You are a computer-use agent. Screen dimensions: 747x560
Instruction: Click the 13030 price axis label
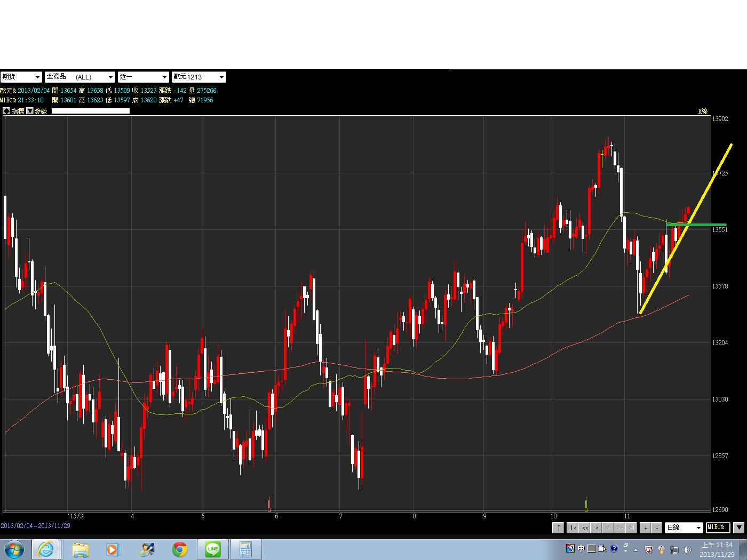(x=720, y=399)
